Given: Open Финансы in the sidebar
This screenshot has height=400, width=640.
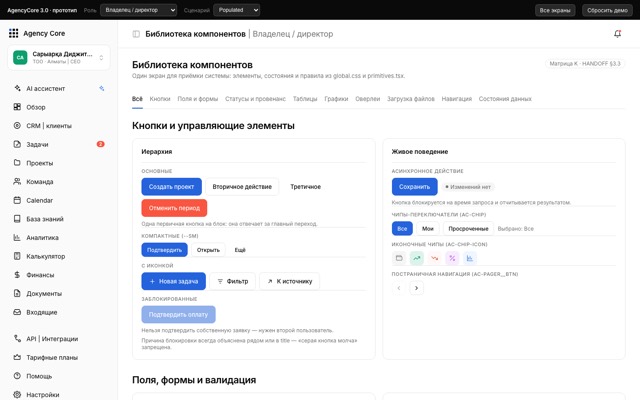Looking at the screenshot, I should click(x=58, y=275).
